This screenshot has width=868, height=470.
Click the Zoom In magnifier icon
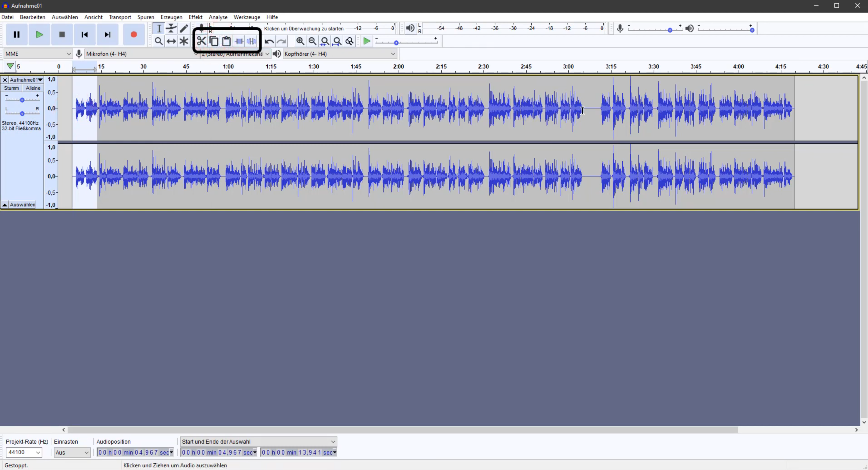[x=300, y=41]
